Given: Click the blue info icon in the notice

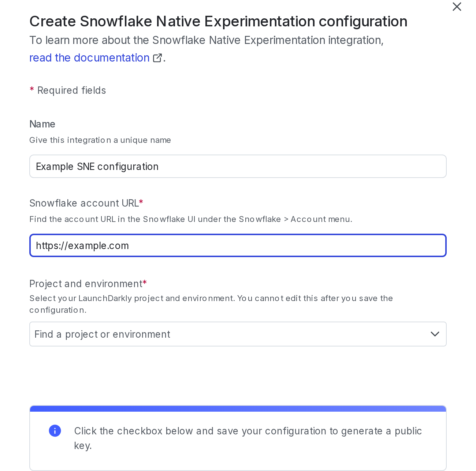Looking at the screenshot, I should click(x=55, y=431).
